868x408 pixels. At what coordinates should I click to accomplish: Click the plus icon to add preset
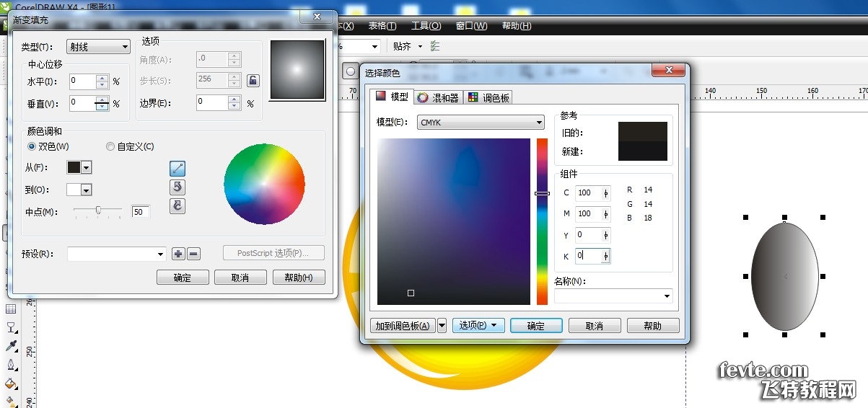pyautogui.click(x=179, y=254)
